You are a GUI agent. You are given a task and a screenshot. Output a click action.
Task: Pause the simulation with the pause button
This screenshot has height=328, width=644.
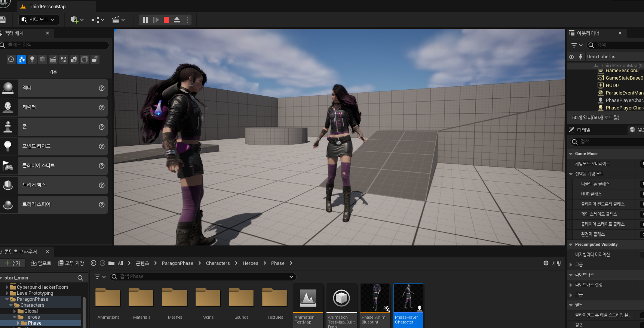tap(145, 20)
